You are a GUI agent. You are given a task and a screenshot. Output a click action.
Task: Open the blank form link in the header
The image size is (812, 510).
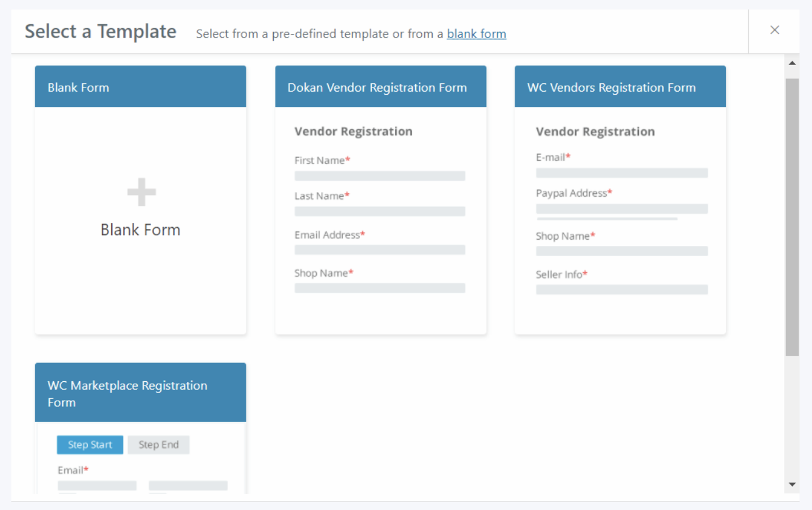coord(476,33)
